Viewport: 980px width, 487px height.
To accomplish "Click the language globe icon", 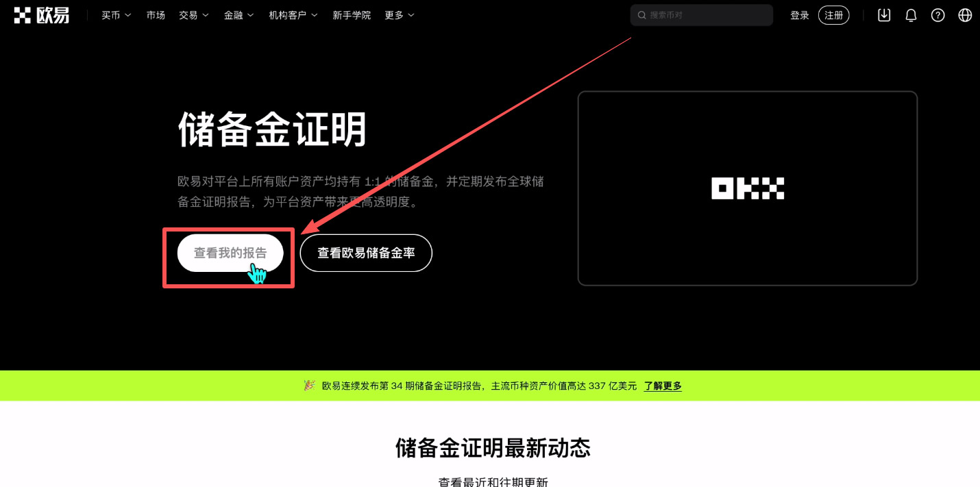I will pyautogui.click(x=964, y=14).
